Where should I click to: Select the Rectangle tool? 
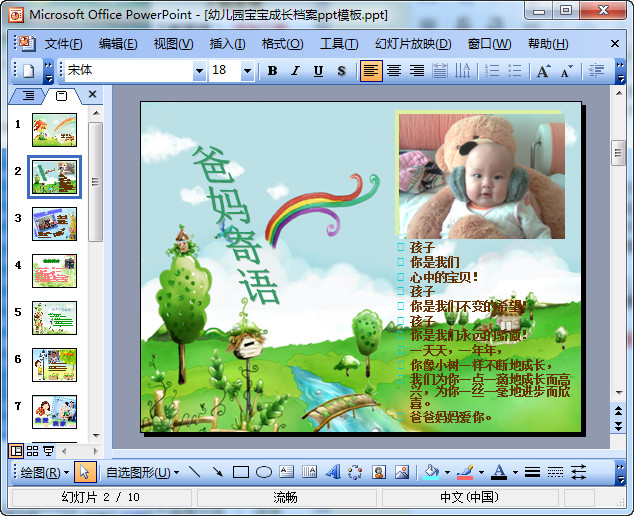pos(241,472)
